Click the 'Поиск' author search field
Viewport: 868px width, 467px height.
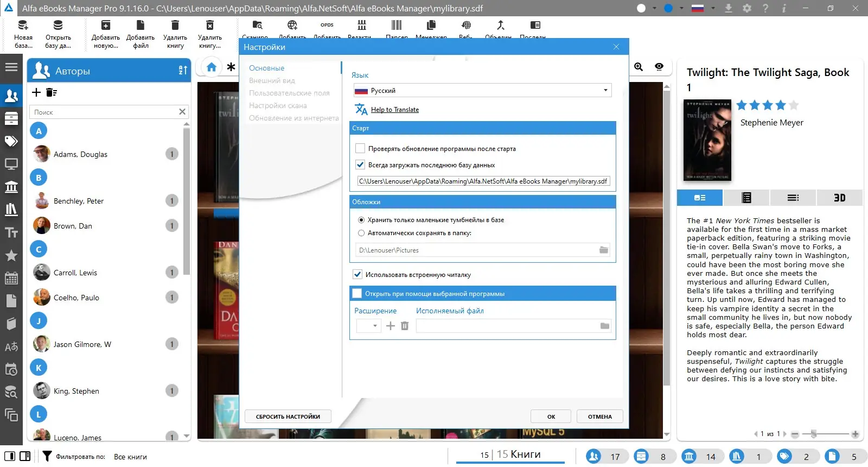104,112
